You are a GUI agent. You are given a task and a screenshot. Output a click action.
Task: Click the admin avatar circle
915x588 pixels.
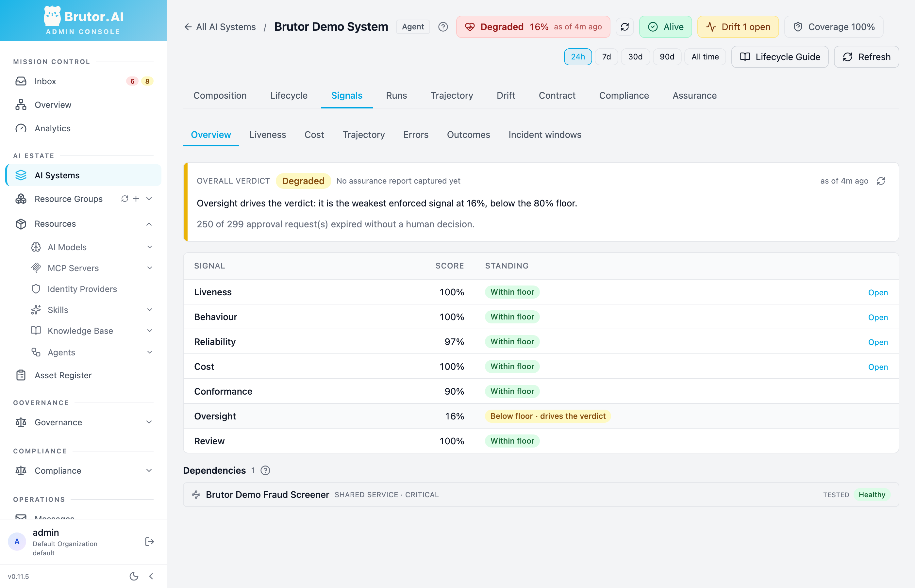(17, 541)
